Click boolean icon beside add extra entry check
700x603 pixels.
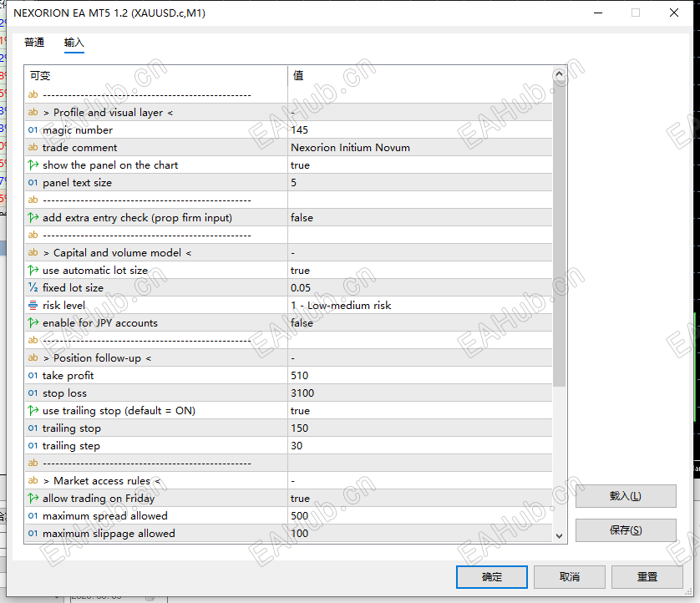pos(33,218)
